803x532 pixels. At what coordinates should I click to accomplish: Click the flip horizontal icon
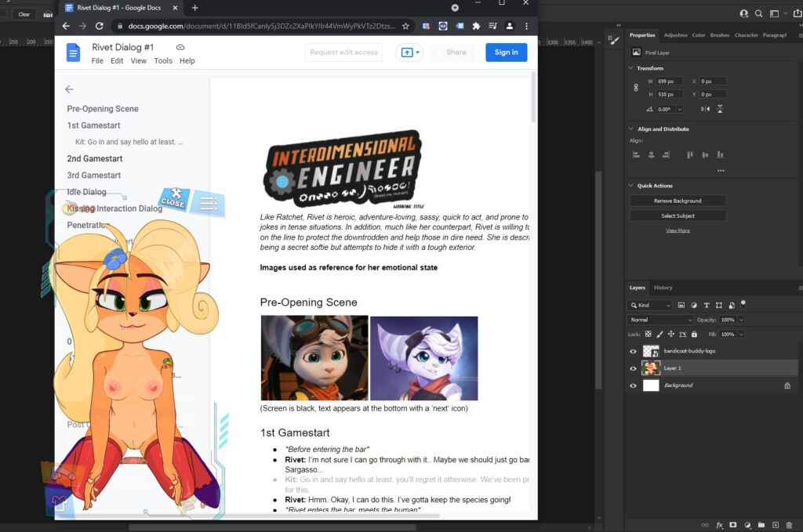tap(705, 109)
